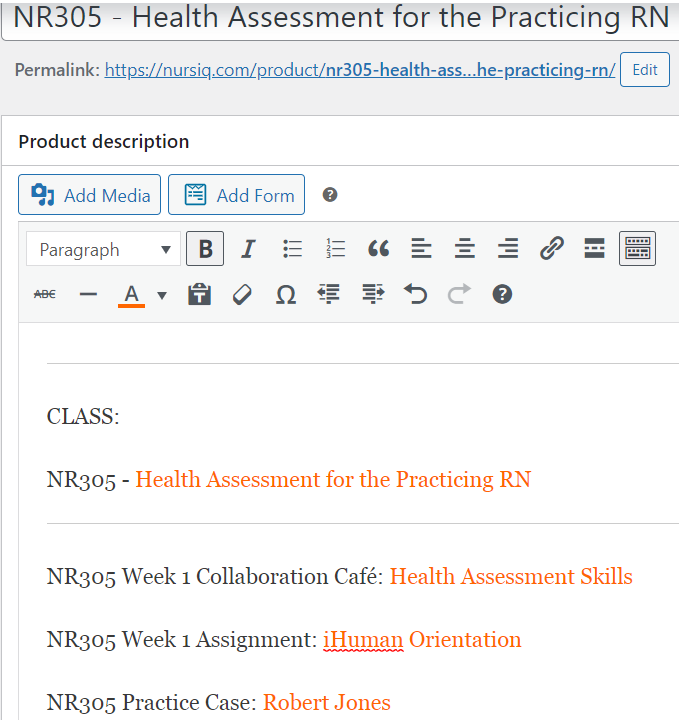Align text to the left

421,249
